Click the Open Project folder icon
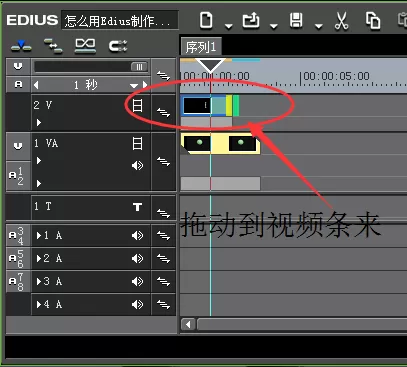 (x=251, y=20)
